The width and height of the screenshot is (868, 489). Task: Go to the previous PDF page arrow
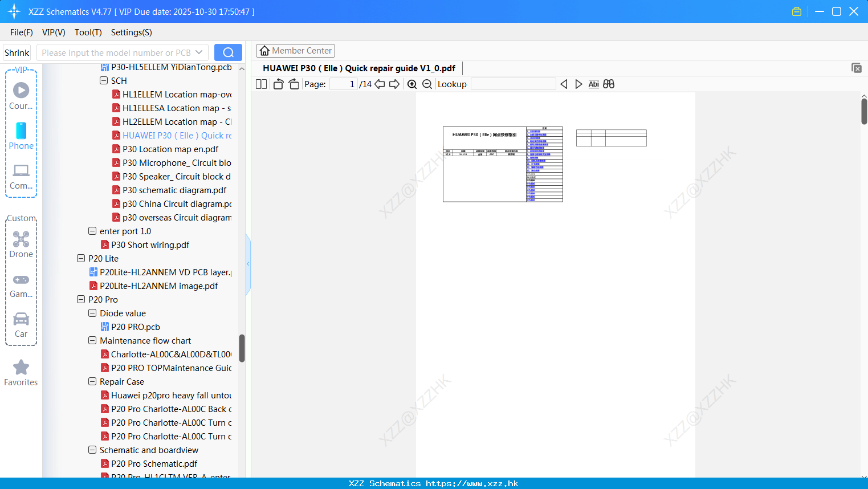point(380,84)
